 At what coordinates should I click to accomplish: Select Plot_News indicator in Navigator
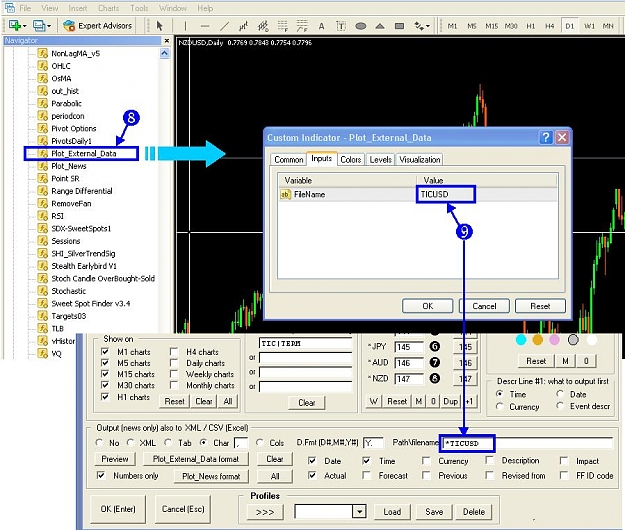69,166
